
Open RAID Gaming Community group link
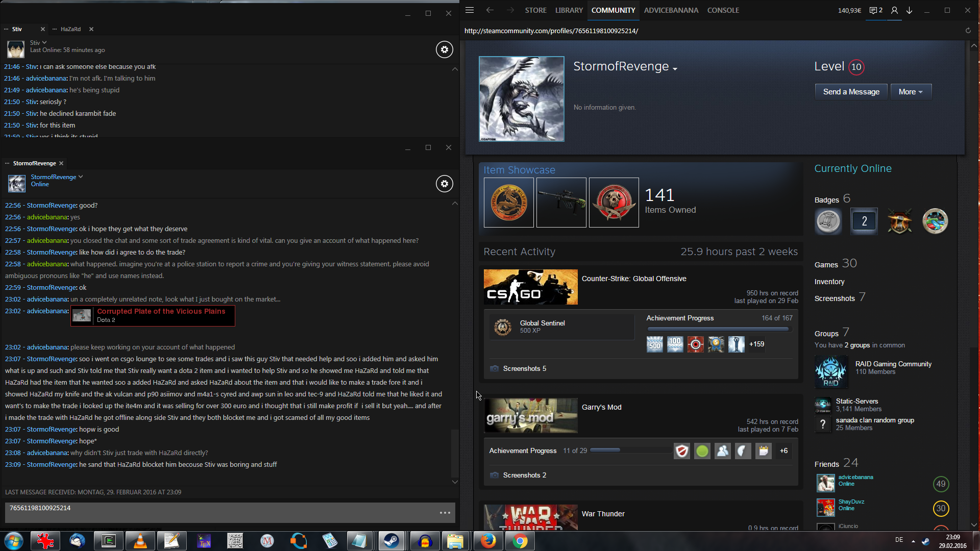(x=893, y=364)
